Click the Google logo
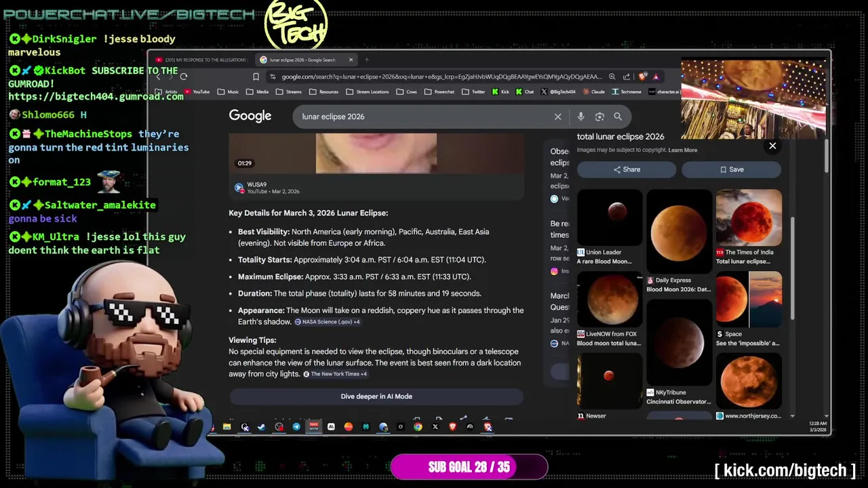868x488 pixels. click(x=250, y=116)
